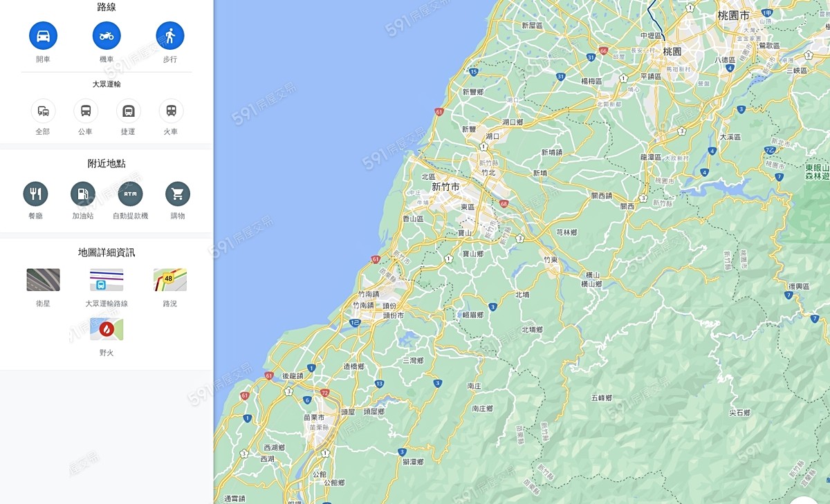830x504 pixels.
Task: Choose the motorcycle (機車) route icon
Action: pyautogui.click(x=107, y=35)
